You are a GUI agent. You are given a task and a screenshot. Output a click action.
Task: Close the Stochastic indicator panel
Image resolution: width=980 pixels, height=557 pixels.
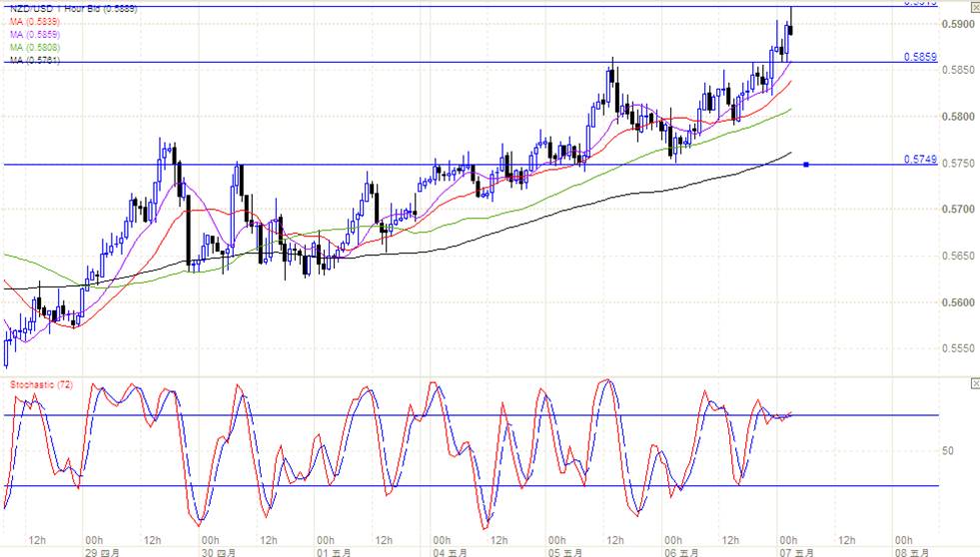pos(975,382)
